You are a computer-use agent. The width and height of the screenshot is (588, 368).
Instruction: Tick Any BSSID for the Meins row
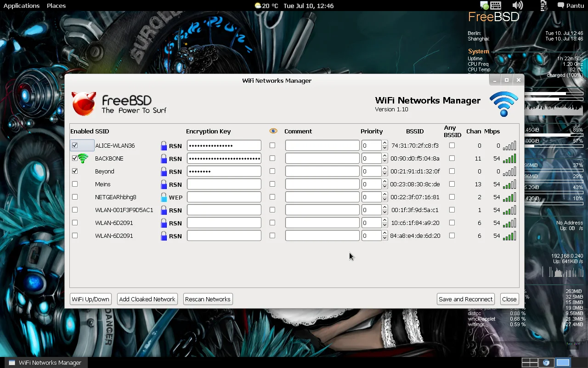(452, 184)
